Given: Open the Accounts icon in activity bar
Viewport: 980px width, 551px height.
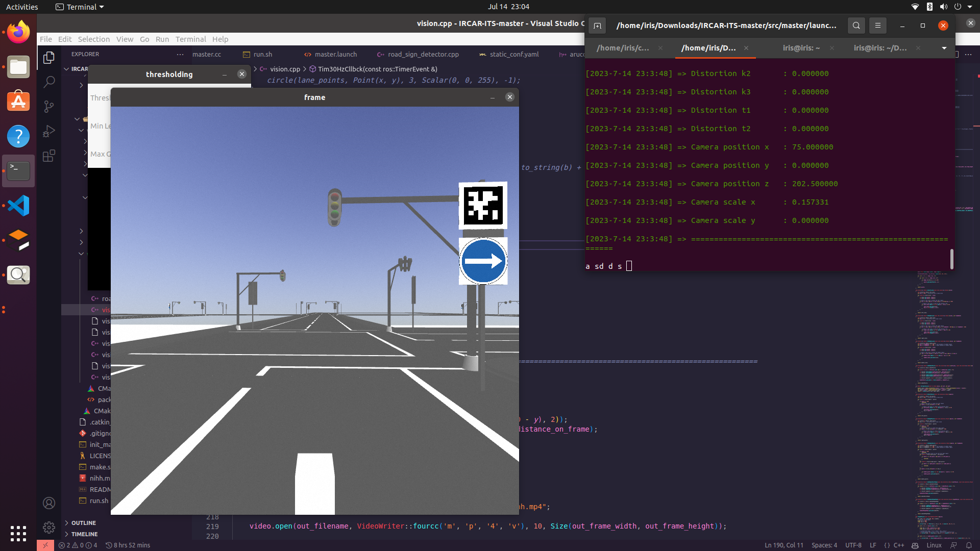Looking at the screenshot, I should tap(49, 503).
